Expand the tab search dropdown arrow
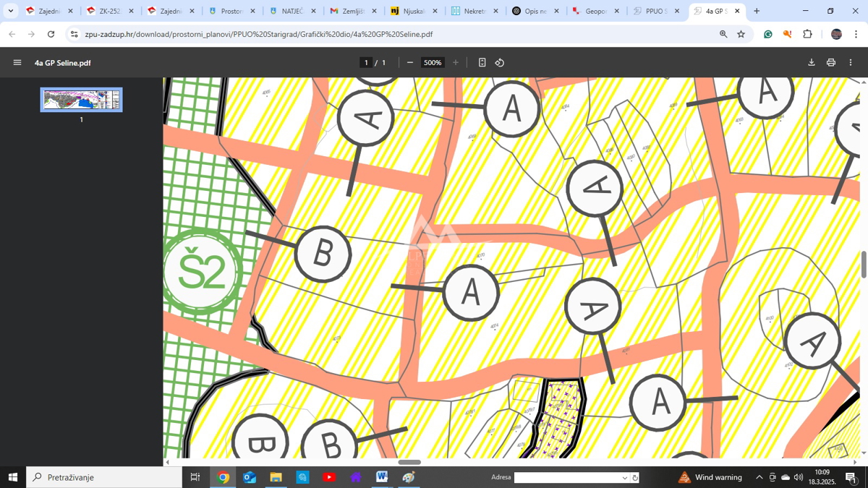The width and height of the screenshot is (868, 488). (x=11, y=11)
